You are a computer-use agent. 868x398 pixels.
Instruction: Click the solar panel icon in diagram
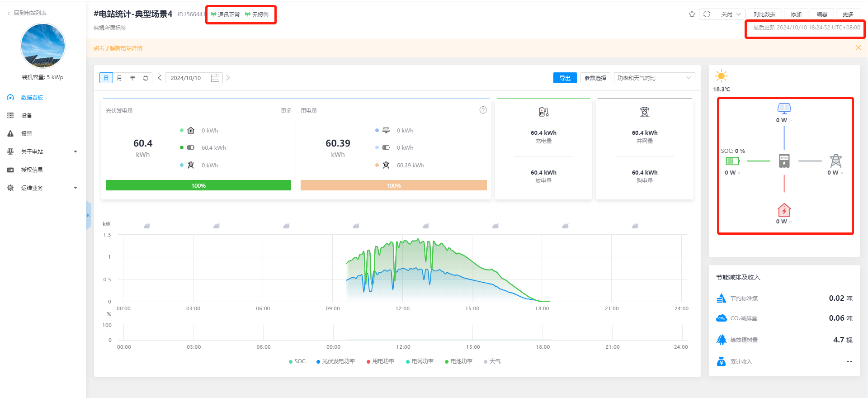784,108
